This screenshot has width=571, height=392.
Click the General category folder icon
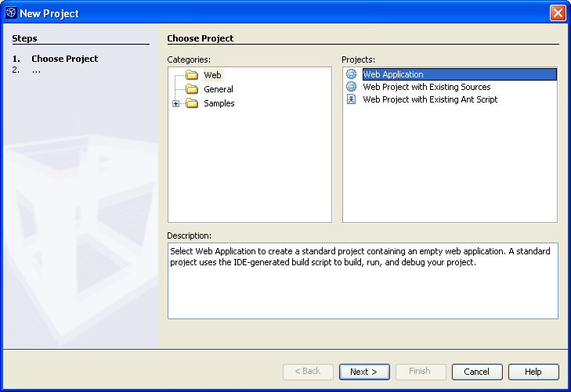point(192,89)
